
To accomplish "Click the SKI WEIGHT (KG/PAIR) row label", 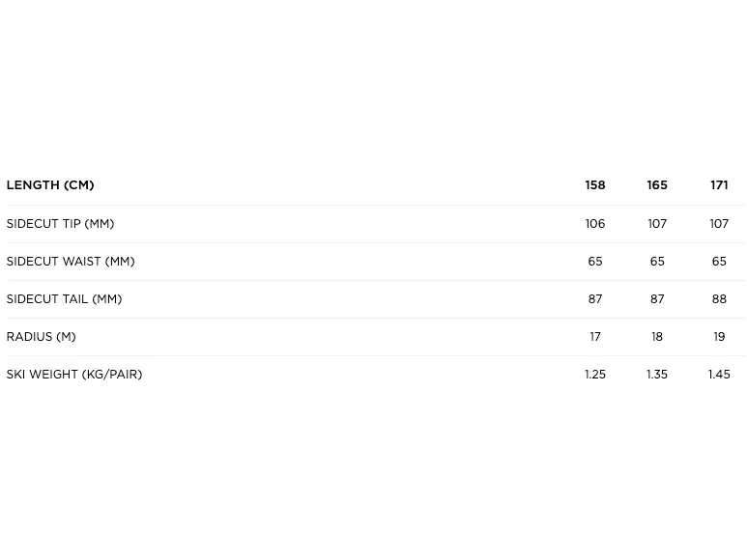I will (x=74, y=374).
